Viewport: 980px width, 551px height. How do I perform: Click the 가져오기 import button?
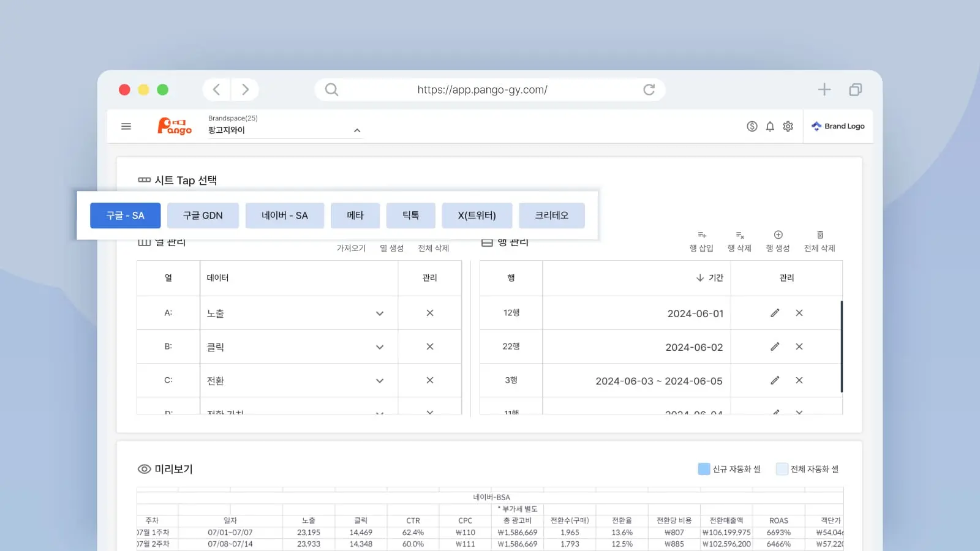coord(351,248)
